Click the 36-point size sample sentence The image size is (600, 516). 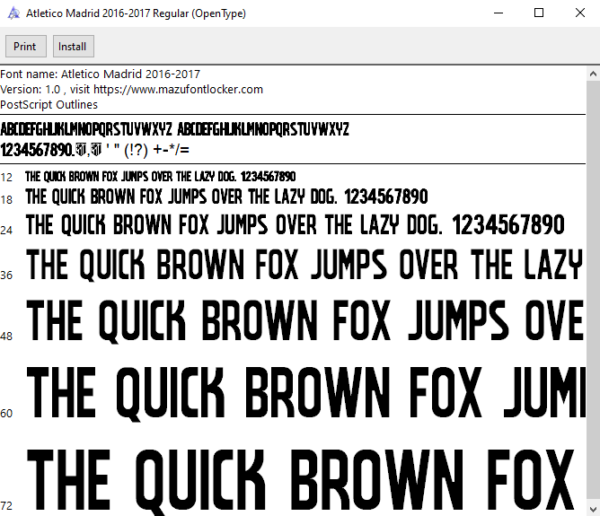tap(305, 264)
